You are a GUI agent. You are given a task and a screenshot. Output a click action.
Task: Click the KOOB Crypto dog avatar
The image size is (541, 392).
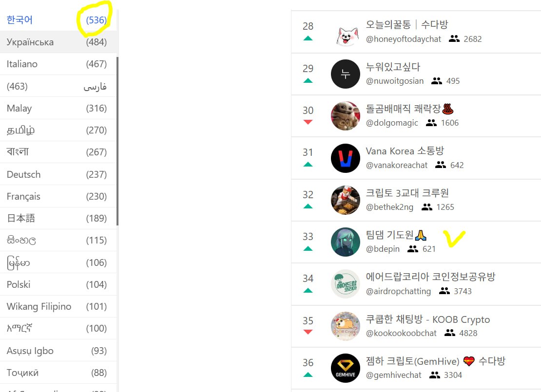(346, 326)
